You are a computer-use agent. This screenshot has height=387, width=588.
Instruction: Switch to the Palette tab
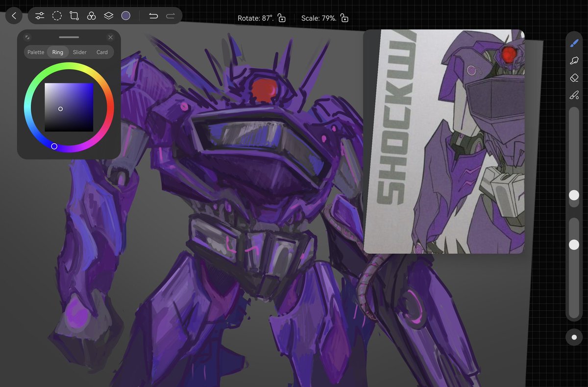(x=36, y=52)
